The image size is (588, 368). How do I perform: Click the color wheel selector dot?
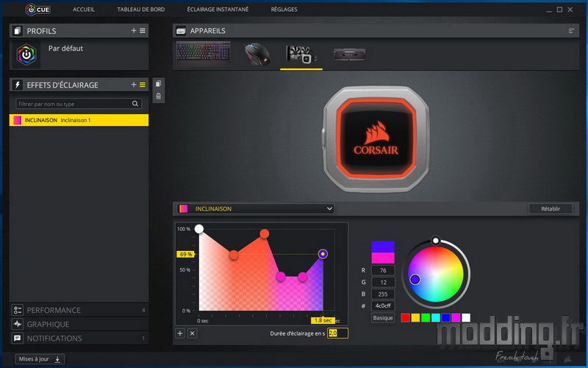[x=415, y=280]
